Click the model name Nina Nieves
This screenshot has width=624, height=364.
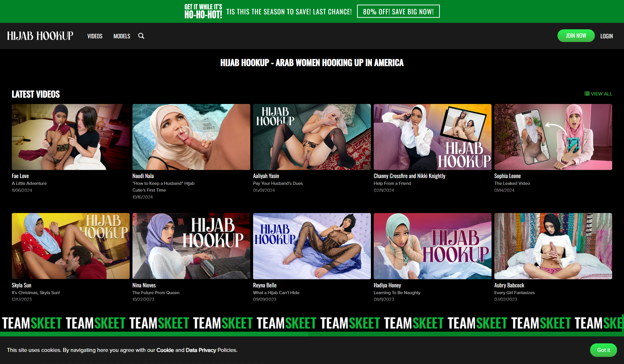[144, 285]
